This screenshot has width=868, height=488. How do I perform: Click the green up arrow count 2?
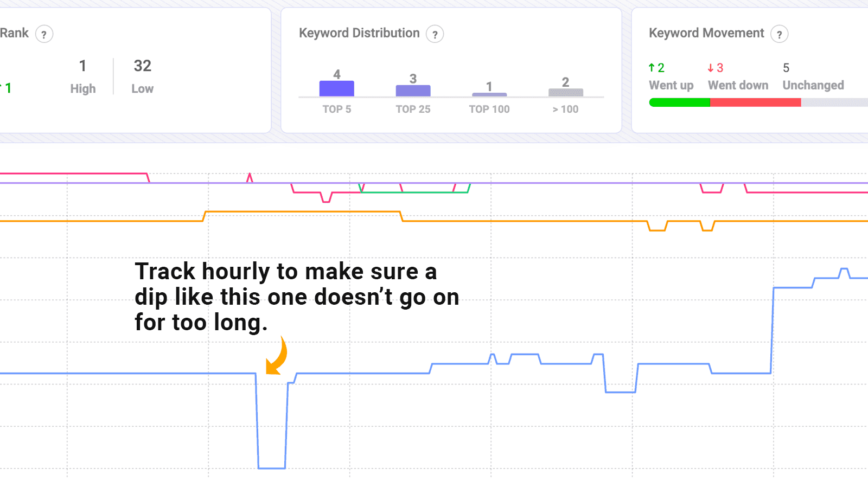point(656,68)
